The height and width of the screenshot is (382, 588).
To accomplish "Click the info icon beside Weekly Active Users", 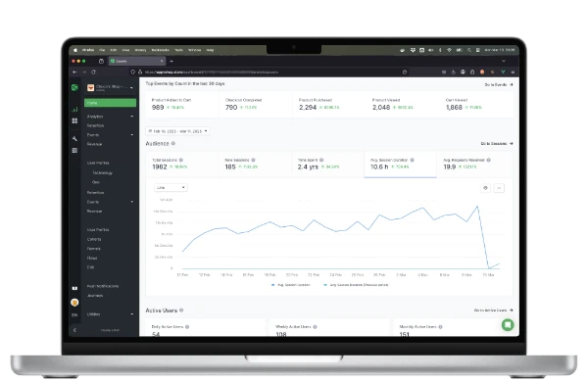I will coord(315,327).
